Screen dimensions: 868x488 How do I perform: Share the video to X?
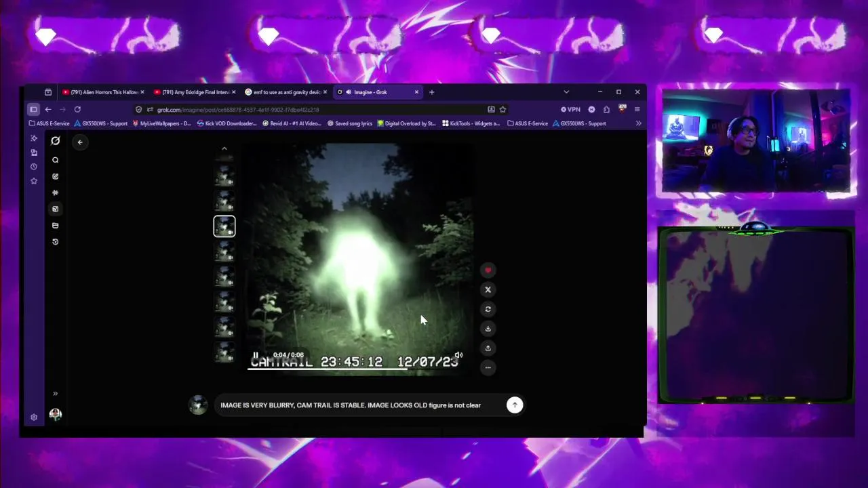(x=488, y=289)
